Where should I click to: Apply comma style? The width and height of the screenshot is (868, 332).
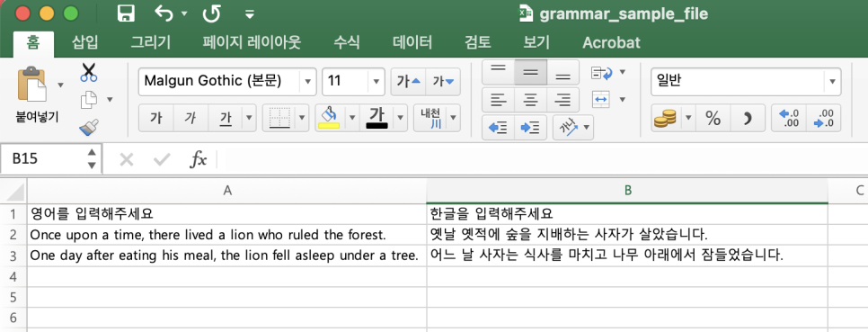(x=748, y=118)
